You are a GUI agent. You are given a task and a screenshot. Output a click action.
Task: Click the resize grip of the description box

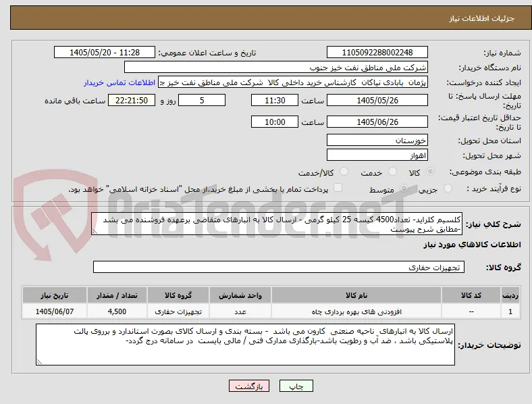(95, 232)
